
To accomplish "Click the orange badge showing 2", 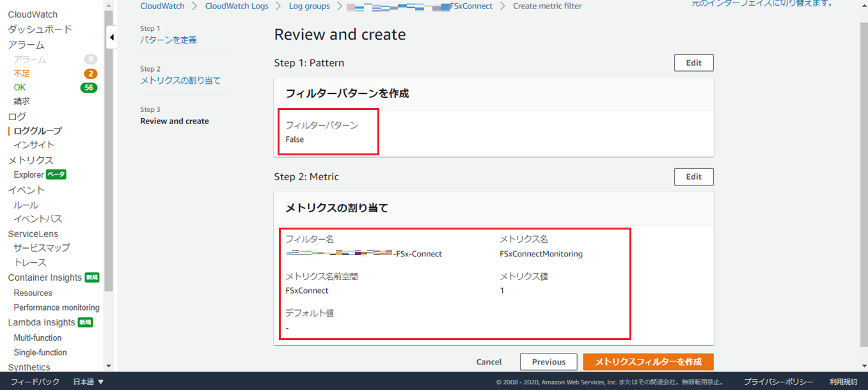I will pyautogui.click(x=91, y=74).
